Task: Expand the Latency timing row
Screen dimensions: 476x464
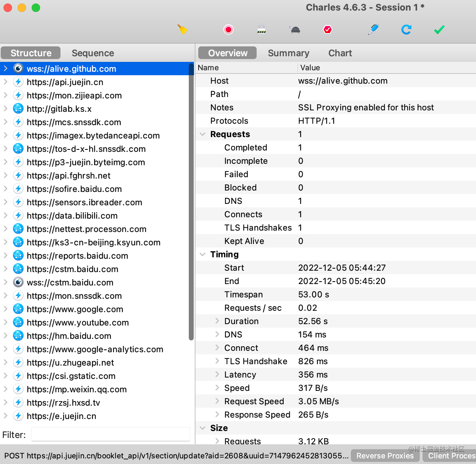Action: click(x=217, y=374)
